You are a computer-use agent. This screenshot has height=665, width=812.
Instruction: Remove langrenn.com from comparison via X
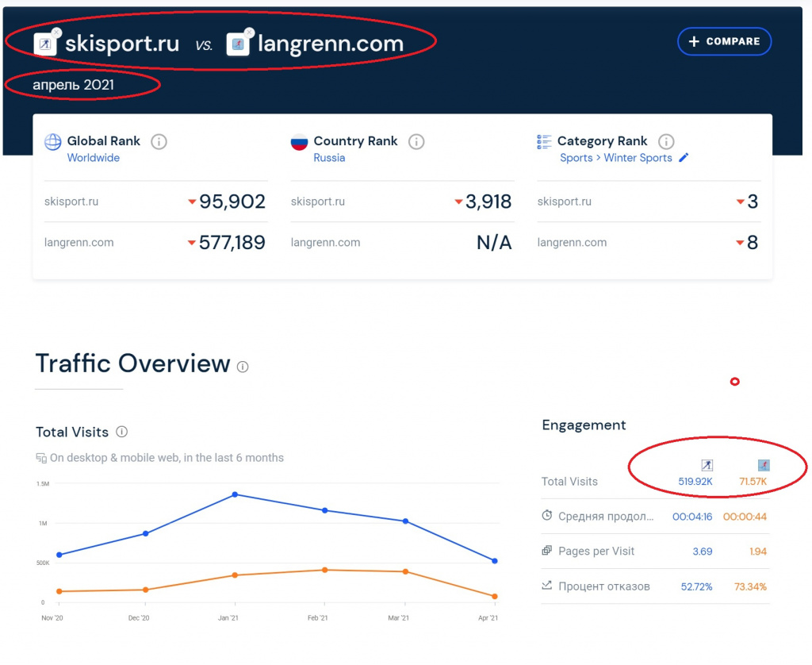250,32
